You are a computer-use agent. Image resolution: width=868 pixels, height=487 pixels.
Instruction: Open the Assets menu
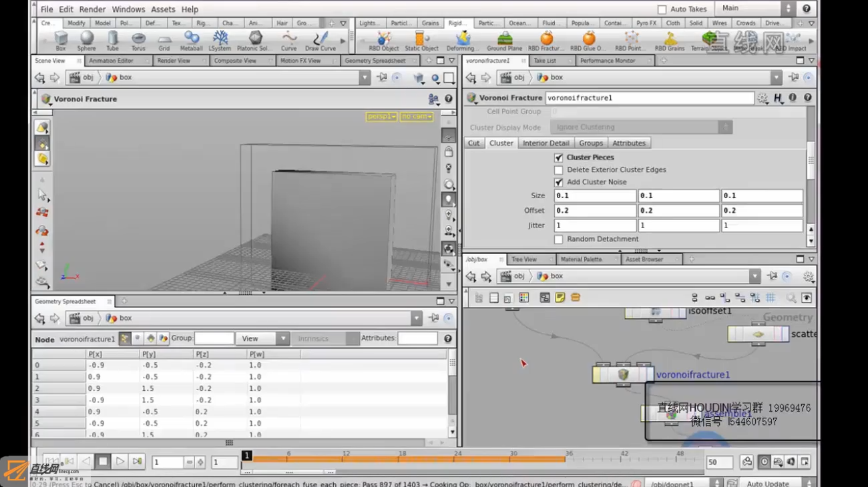[x=163, y=9]
